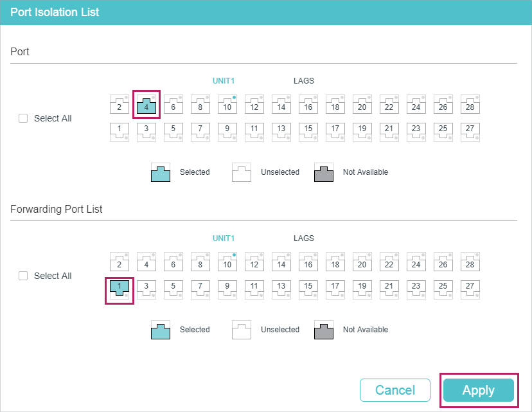Image resolution: width=532 pixels, height=412 pixels.
Task: Select port 15 in the Port section
Action: (x=308, y=132)
